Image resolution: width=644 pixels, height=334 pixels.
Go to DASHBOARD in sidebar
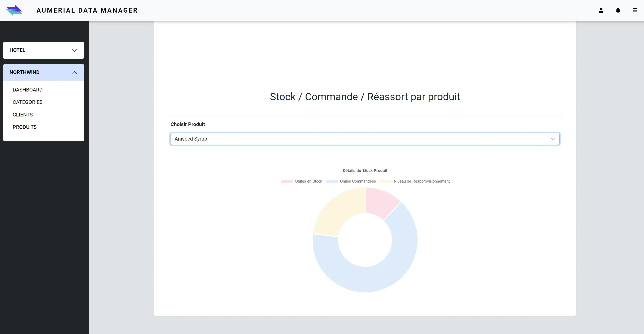click(x=28, y=90)
